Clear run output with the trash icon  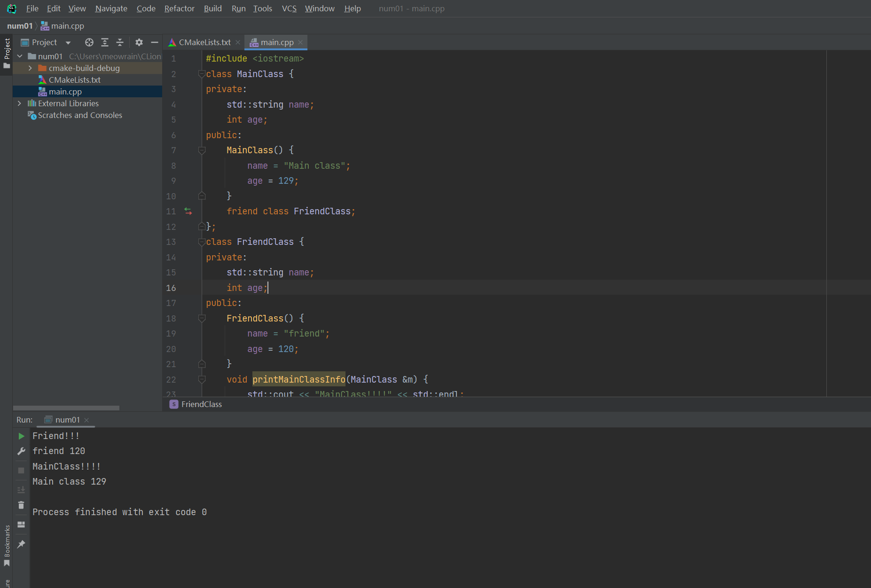pos(21,505)
